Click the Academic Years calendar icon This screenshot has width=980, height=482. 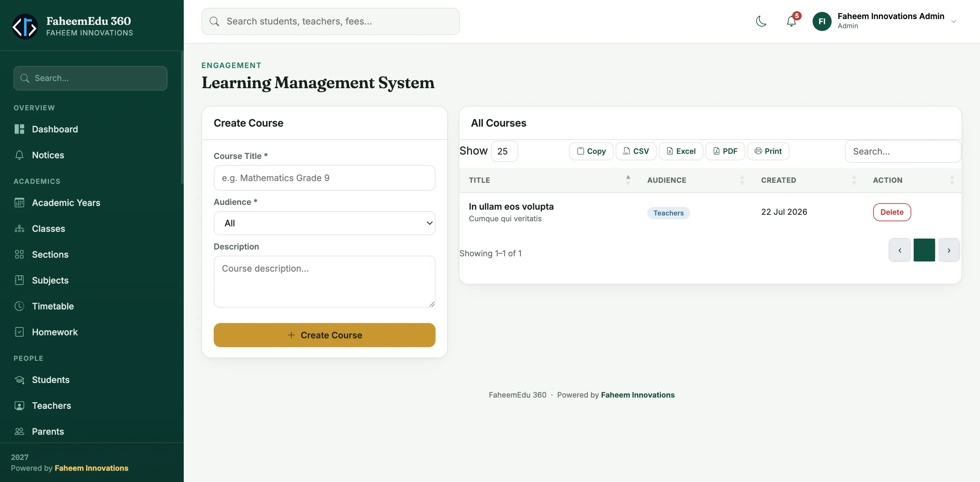[x=19, y=203]
